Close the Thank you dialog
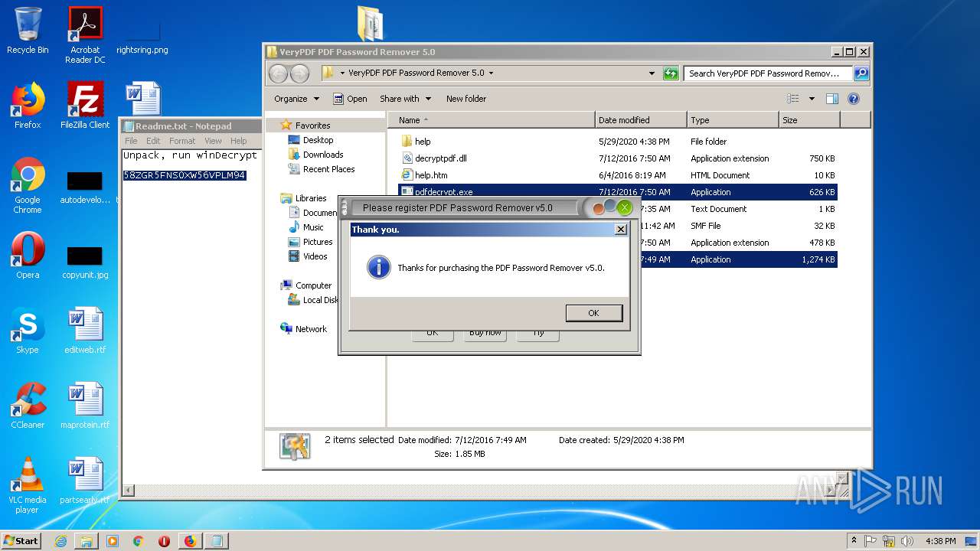Image resolution: width=980 pixels, height=551 pixels. pyautogui.click(x=621, y=230)
